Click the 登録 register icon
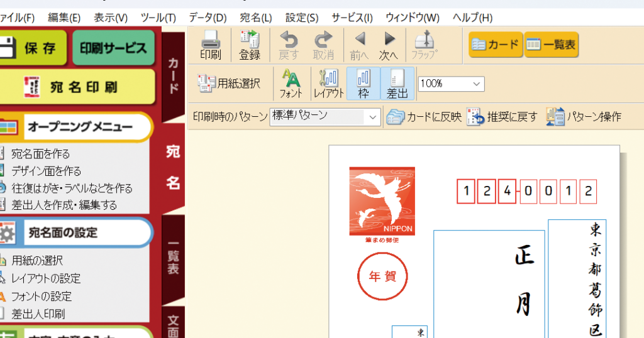644x338 pixels. (250, 45)
